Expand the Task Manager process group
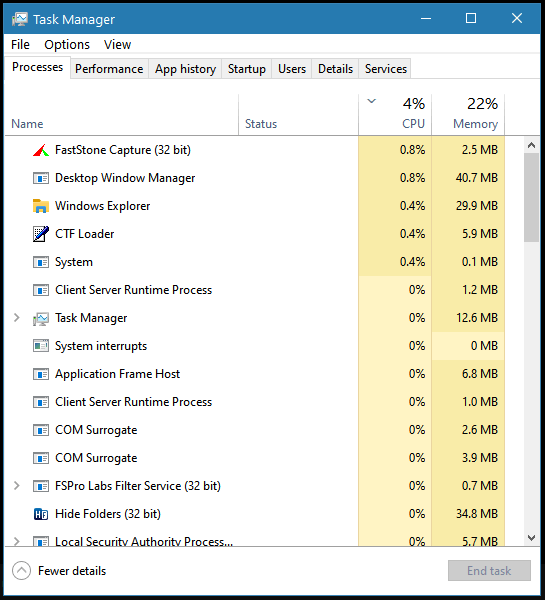 click(16, 318)
